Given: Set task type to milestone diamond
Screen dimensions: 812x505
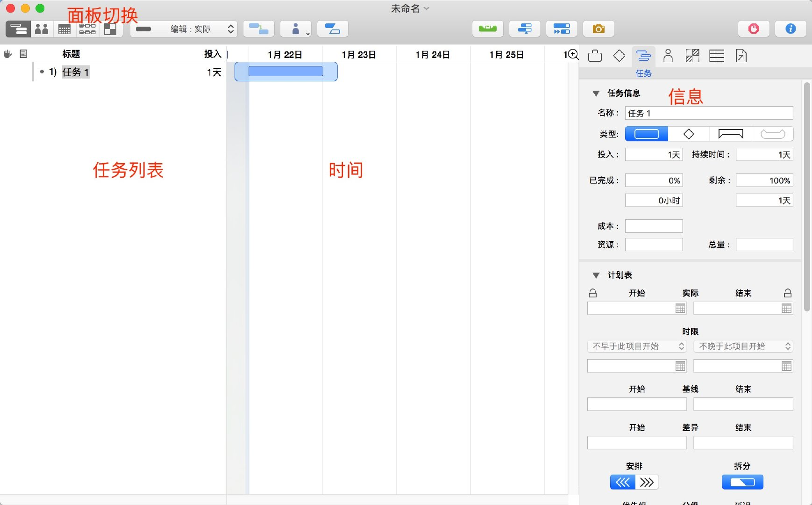Looking at the screenshot, I should click(x=689, y=134).
